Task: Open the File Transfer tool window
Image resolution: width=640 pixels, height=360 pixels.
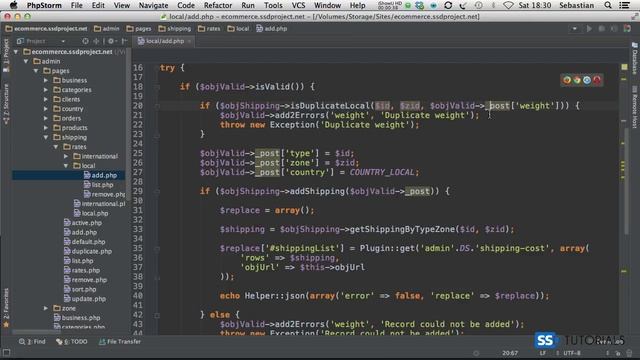Action: pyautogui.click(x=120, y=342)
